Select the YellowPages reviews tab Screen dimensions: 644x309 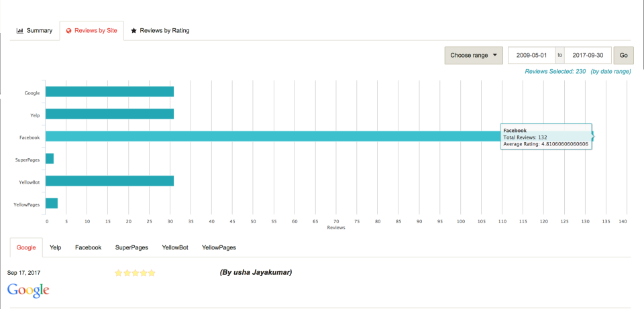(219, 247)
